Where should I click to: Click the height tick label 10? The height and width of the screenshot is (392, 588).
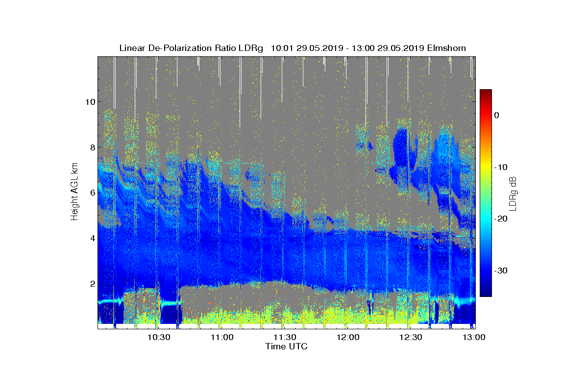coord(89,101)
